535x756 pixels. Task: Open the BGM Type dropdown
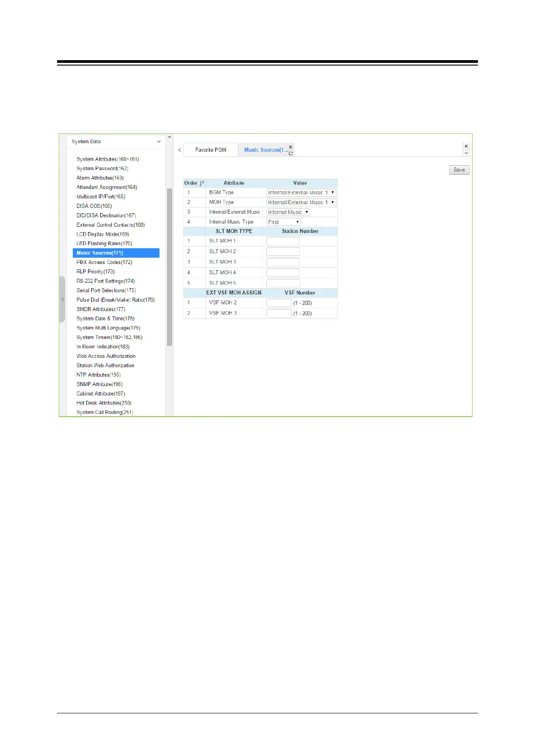pyautogui.click(x=301, y=193)
